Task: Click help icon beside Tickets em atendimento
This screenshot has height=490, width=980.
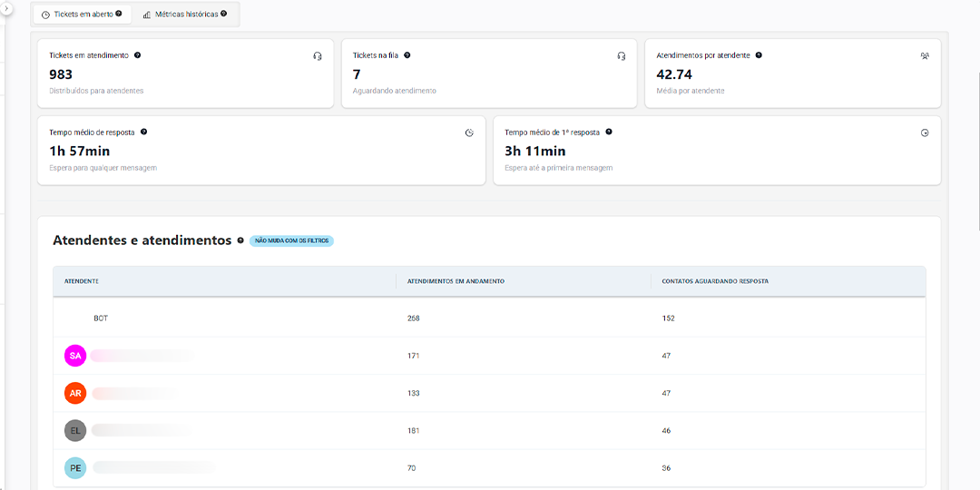Action: (x=138, y=55)
